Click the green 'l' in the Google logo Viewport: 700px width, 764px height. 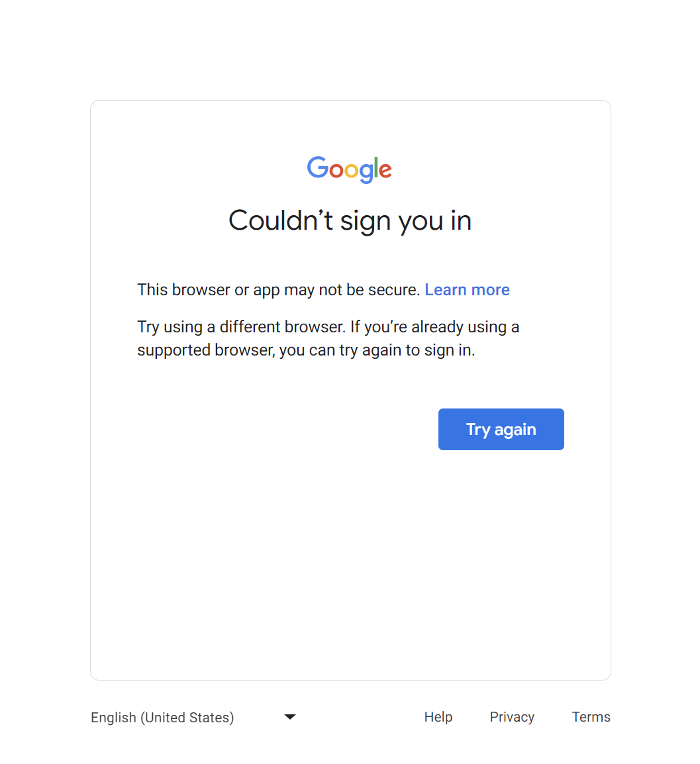[x=376, y=167]
